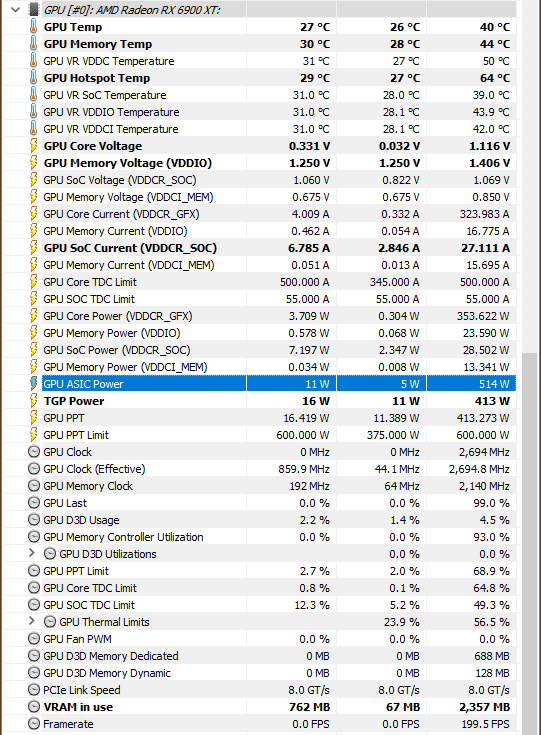Click lightning icon beside GPU ASIC Power
Image resolution: width=541 pixels, height=735 pixels.
click(x=33, y=384)
